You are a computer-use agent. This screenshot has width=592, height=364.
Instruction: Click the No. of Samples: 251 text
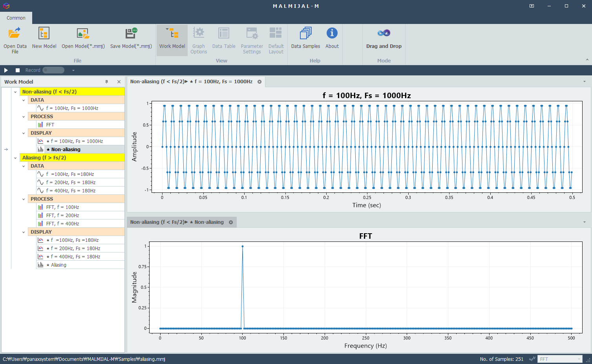pyautogui.click(x=502, y=359)
